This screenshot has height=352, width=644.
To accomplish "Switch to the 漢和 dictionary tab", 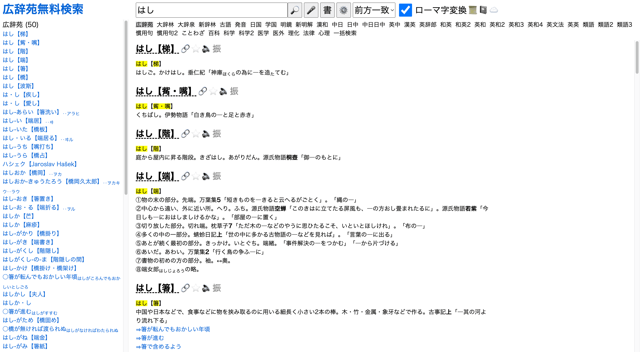I will click(x=322, y=24).
